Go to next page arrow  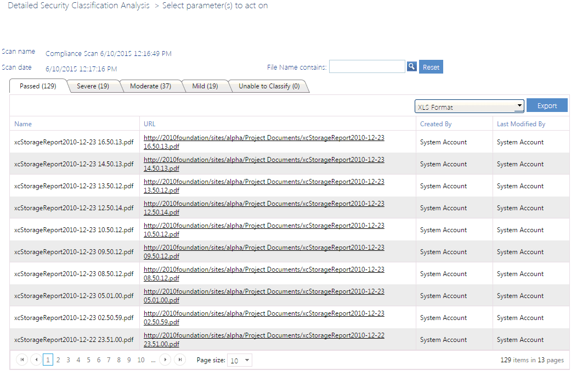pos(166,360)
